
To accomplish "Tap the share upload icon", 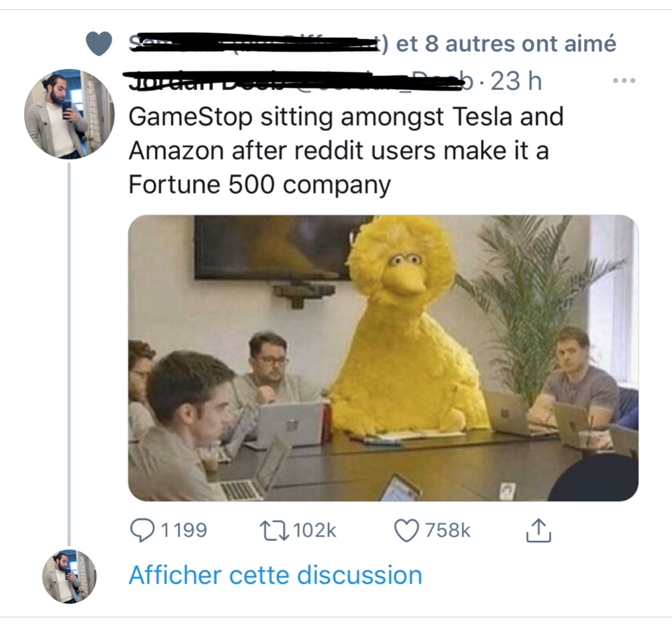I will (538, 530).
